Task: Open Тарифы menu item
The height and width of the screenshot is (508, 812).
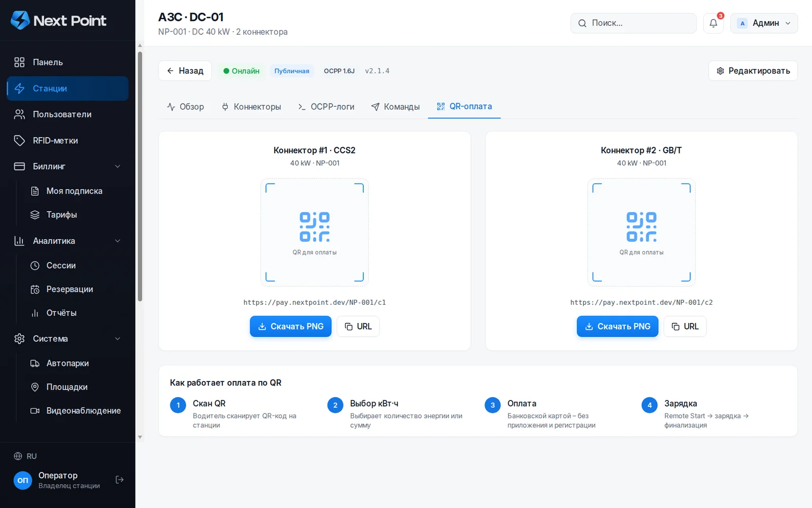Action: click(x=76, y=215)
